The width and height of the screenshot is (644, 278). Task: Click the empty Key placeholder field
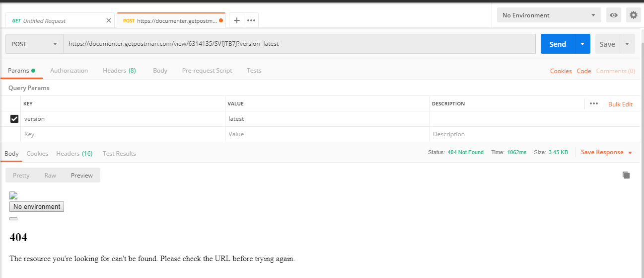pyautogui.click(x=123, y=134)
